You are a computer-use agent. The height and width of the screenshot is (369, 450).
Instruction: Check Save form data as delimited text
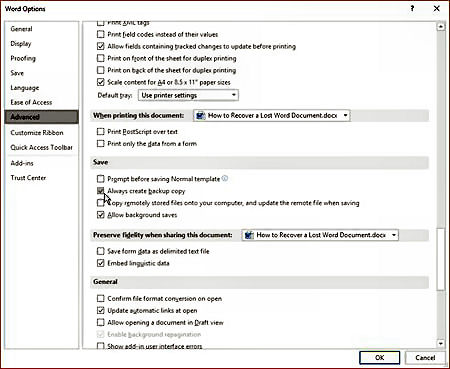100,251
